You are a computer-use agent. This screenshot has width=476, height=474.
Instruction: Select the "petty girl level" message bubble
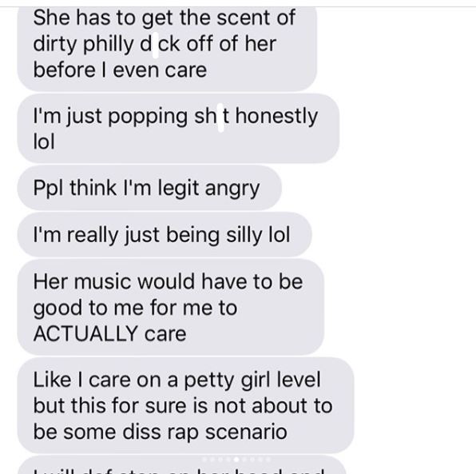(x=185, y=405)
